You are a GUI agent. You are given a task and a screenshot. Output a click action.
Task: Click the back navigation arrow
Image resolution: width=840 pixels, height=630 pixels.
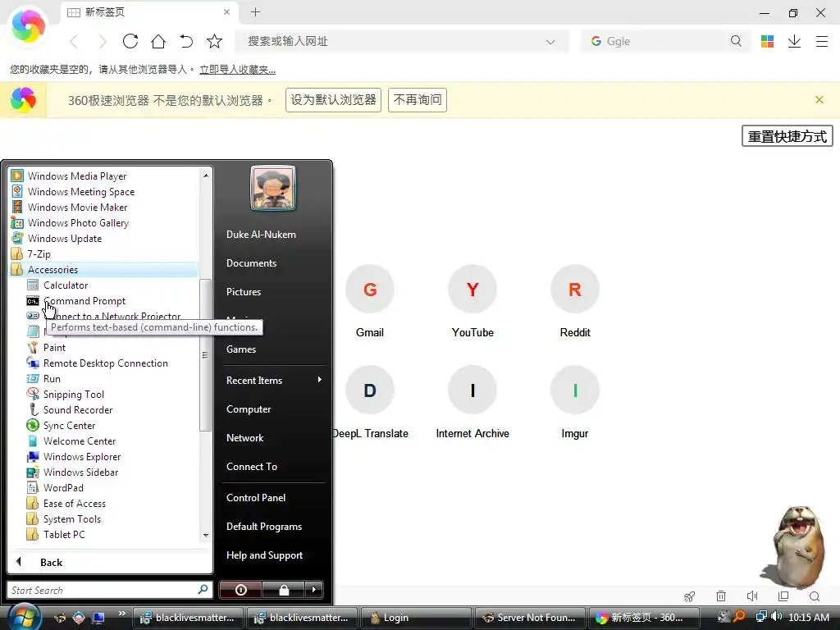[x=74, y=41]
